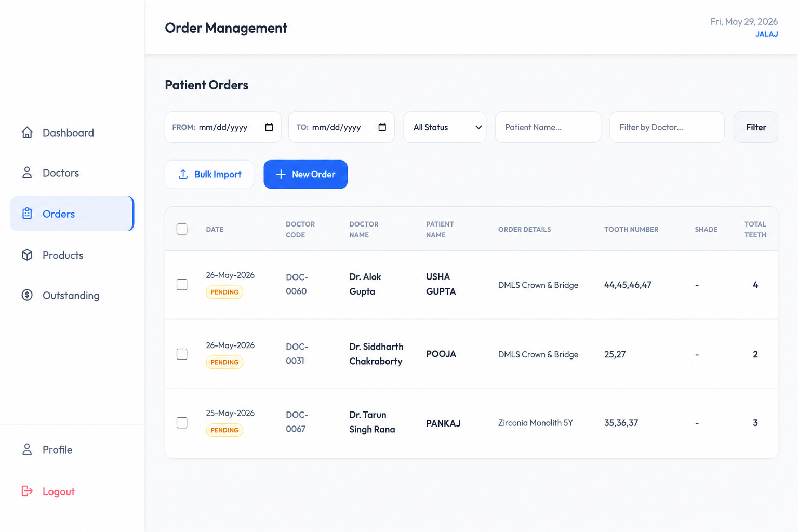This screenshot has height=532, width=798.
Task: Click the Doctors person icon
Action: (x=27, y=172)
